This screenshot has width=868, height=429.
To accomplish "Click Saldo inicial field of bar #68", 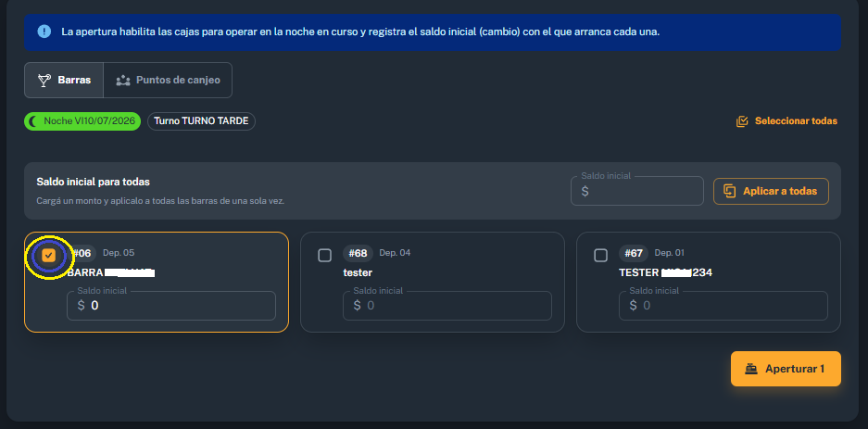I will pos(447,306).
